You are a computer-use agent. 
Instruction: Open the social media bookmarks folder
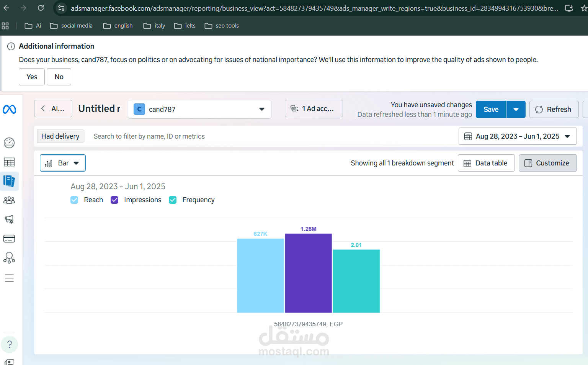[x=71, y=26]
